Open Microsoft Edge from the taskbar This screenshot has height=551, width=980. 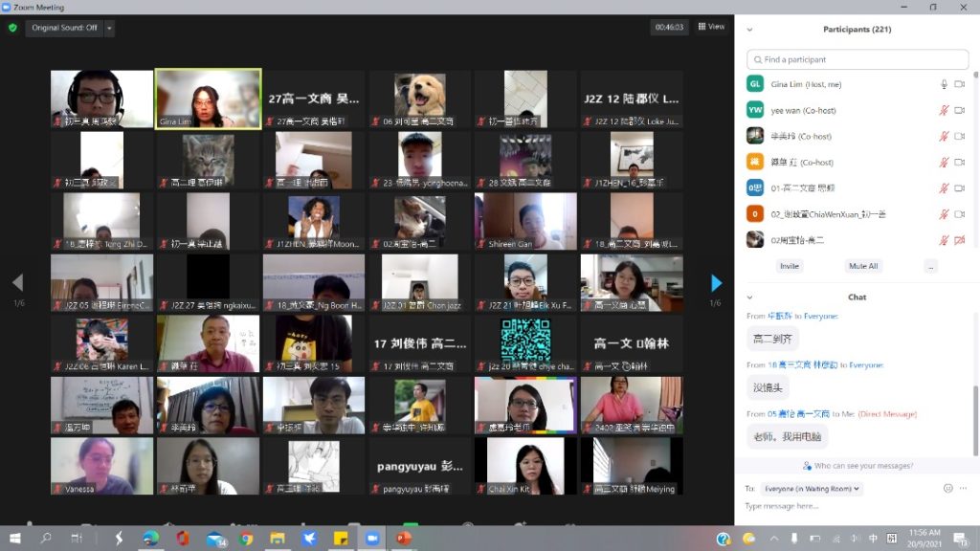point(151,539)
